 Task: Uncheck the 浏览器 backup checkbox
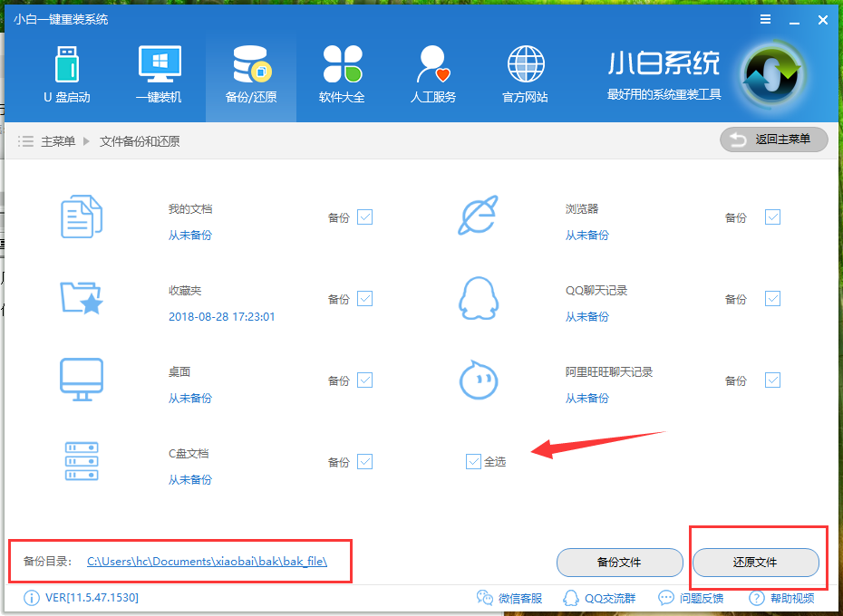pyautogui.click(x=772, y=217)
